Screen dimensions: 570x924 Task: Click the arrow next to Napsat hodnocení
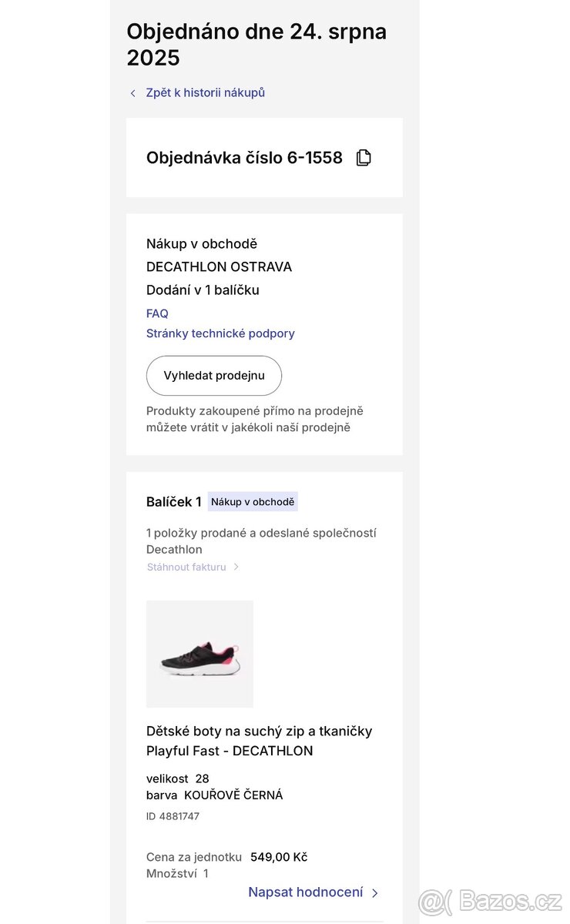pyautogui.click(x=375, y=893)
